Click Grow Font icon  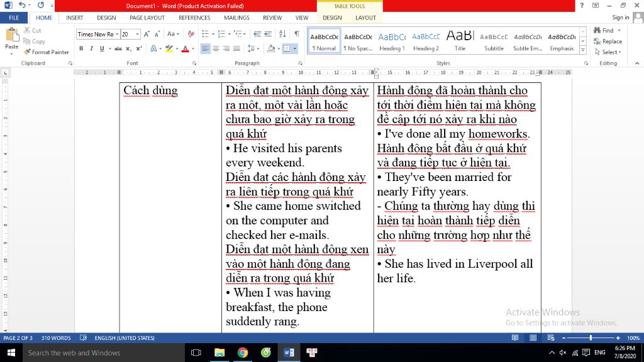pos(147,34)
